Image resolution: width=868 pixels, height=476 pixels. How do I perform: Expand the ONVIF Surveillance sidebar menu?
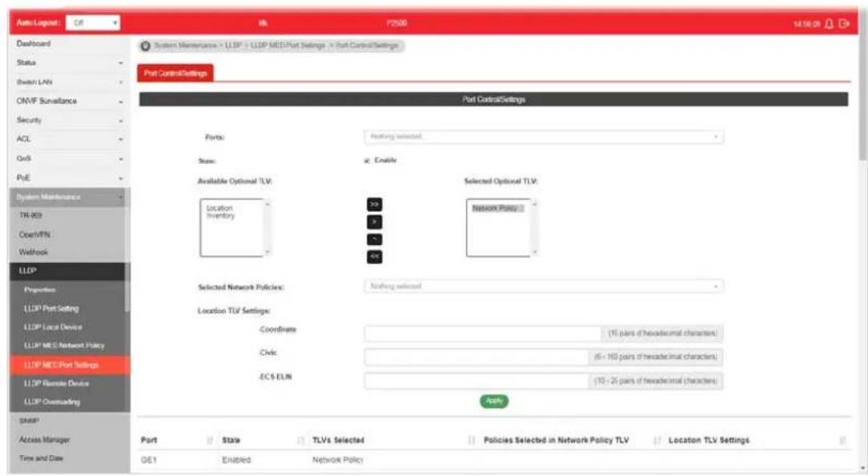pos(69,101)
